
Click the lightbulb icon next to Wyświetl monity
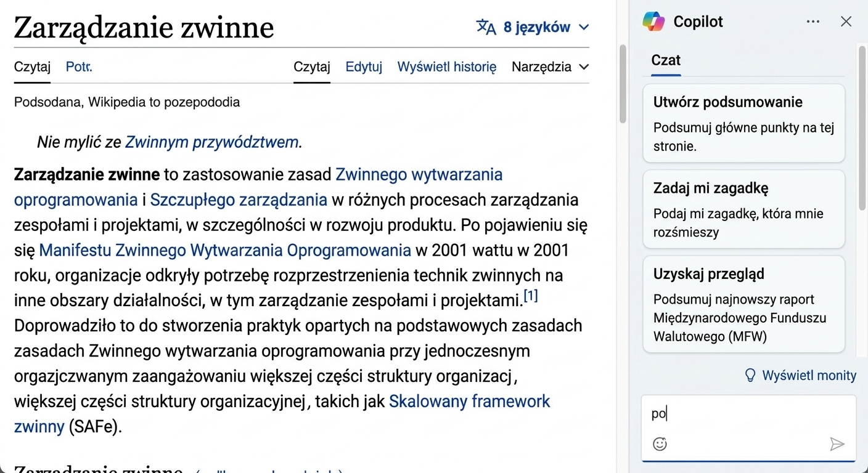point(750,375)
